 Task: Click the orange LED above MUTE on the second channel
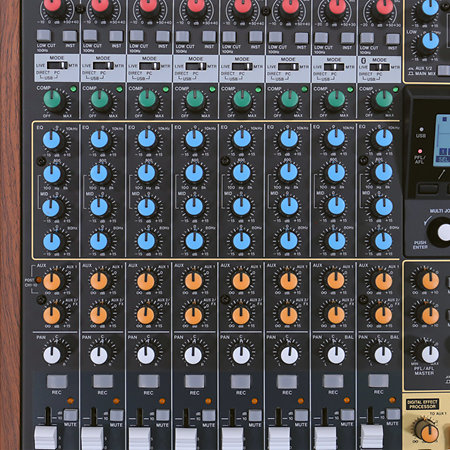pyautogui.click(x=116, y=401)
